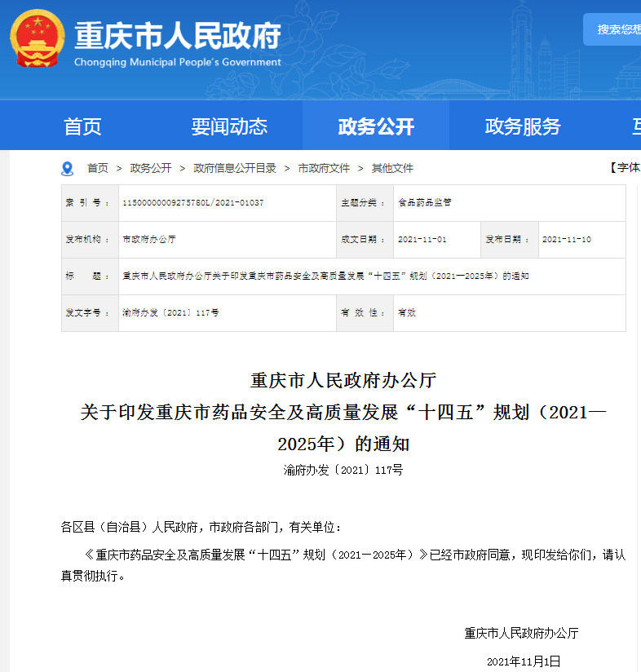Image resolution: width=641 pixels, height=672 pixels.
Task: Click the salutation line 各区县（自治县）人民政府
Action: pyautogui.click(x=201, y=527)
